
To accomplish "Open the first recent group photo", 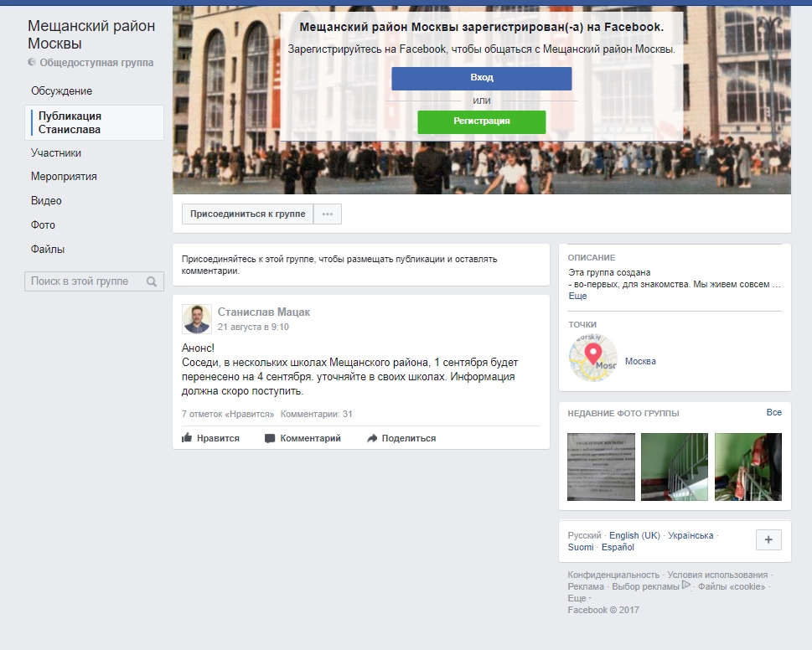I will [600, 467].
